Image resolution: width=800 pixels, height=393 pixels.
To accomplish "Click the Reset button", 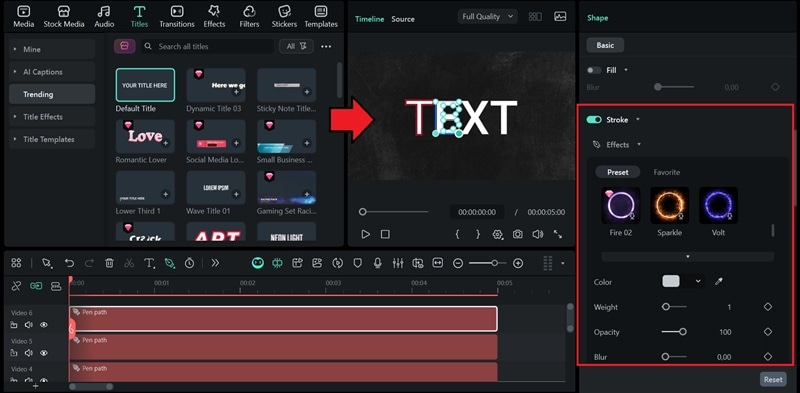I will [x=772, y=379].
